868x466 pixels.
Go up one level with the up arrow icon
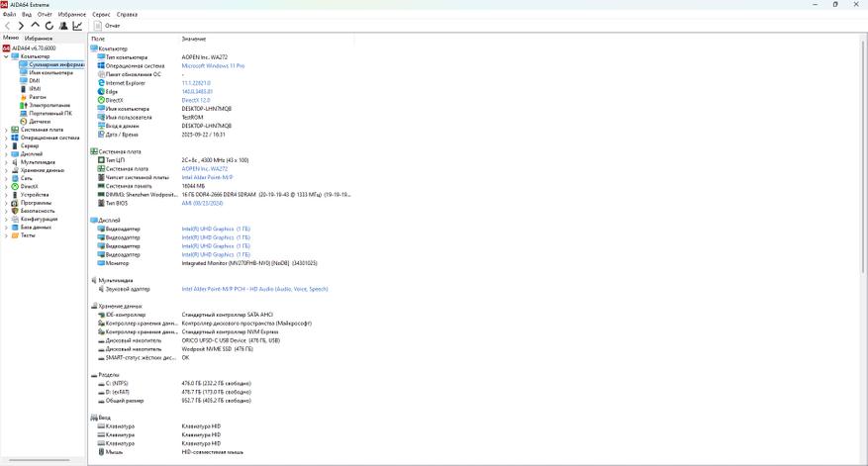pos(35,26)
